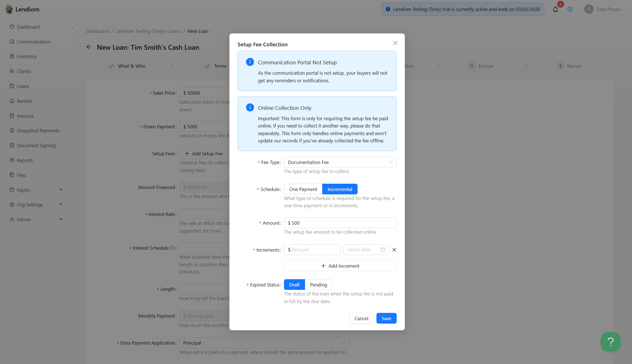Expand the Admin menu chevron
This screenshot has width=632, height=364.
(61, 219)
